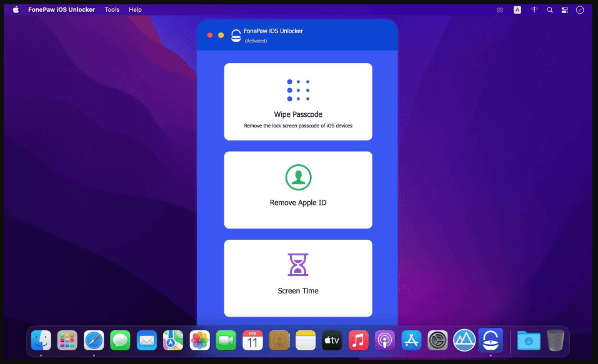598x364 pixels.
Task: Open Podcasts from the dock
Action: point(385,340)
